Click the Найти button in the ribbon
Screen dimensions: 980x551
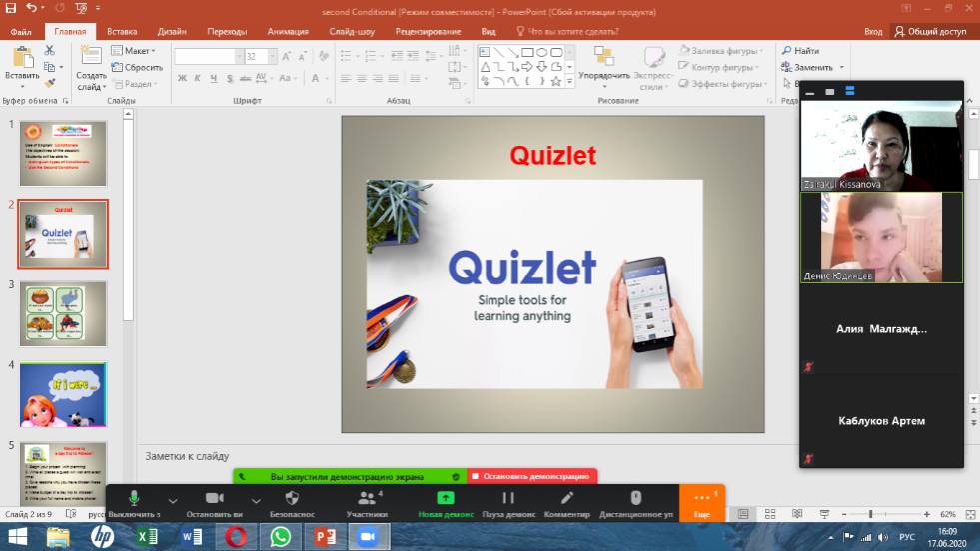[x=801, y=51]
